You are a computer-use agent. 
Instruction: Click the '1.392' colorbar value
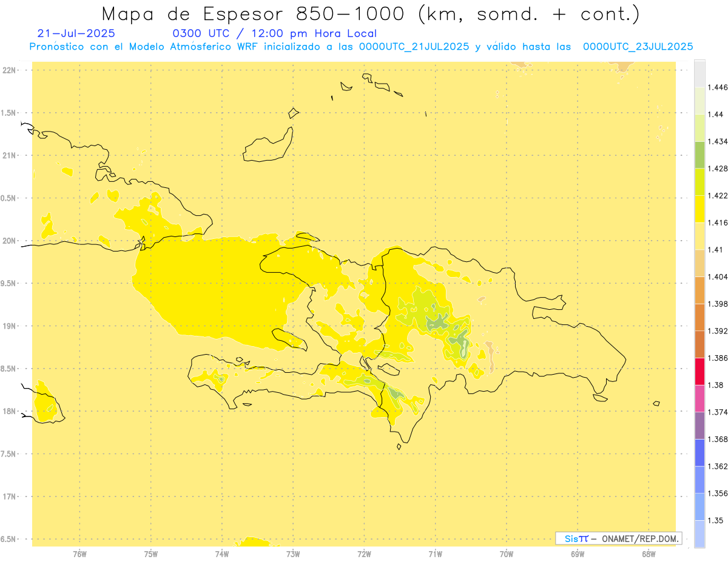pos(718,331)
